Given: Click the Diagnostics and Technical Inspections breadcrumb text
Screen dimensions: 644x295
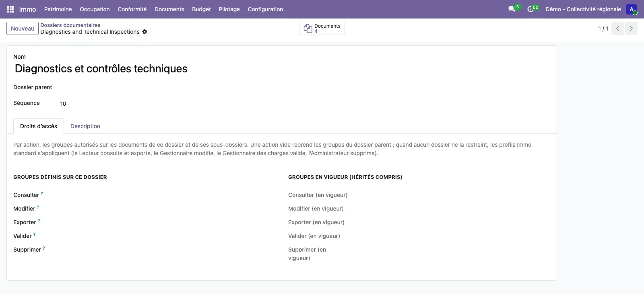Looking at the screenshot, I should pos(90,32).
